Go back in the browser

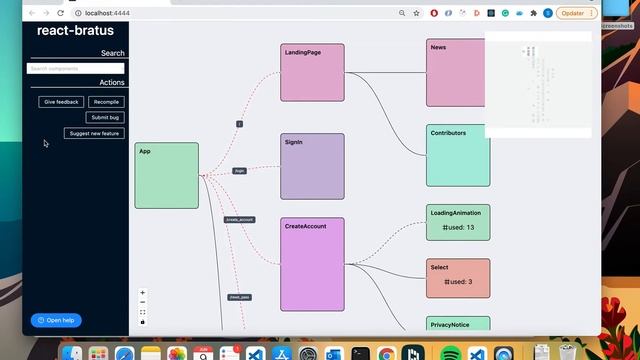click(x=32, y=13)
